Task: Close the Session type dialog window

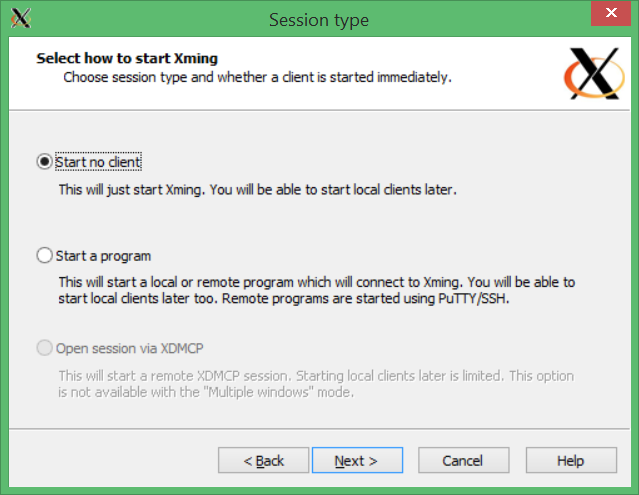Action: coord(611,13)
